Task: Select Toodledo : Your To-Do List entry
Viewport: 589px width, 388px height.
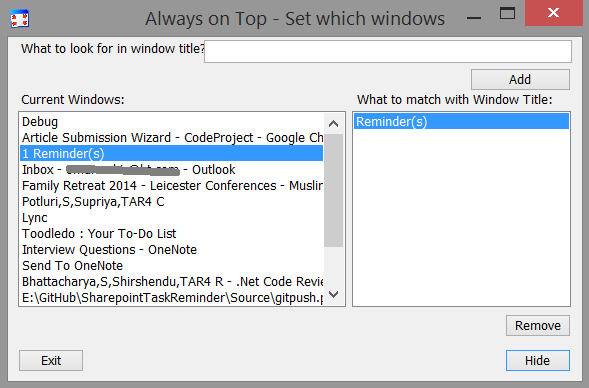Action: [171, 234]
